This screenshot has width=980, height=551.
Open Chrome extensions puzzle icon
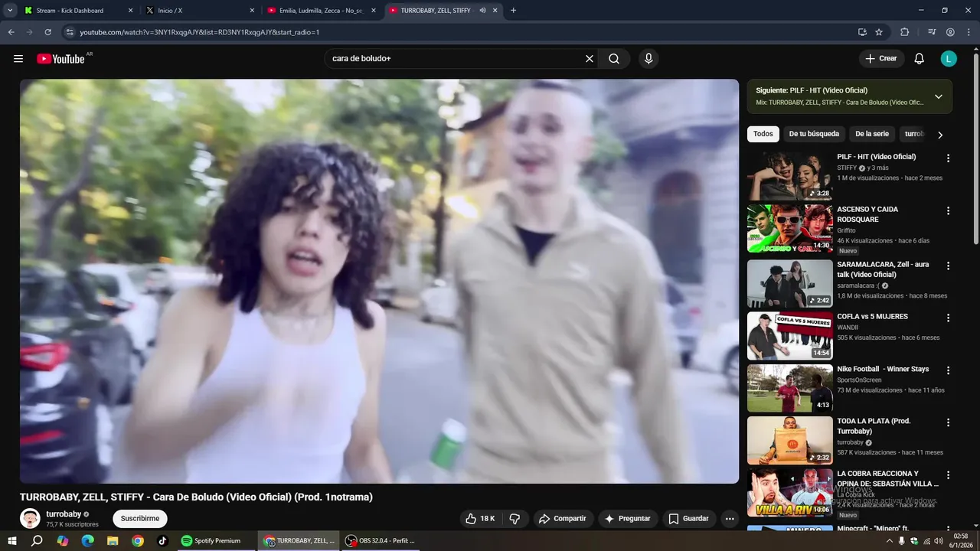(x=905, y=32)
